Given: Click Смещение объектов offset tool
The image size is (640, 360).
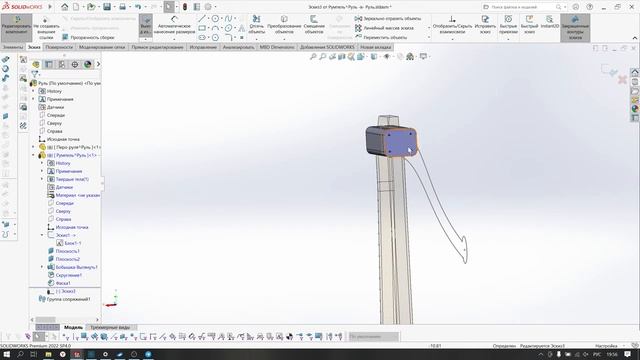Looking at the screenshot, I should coord(314,25).
